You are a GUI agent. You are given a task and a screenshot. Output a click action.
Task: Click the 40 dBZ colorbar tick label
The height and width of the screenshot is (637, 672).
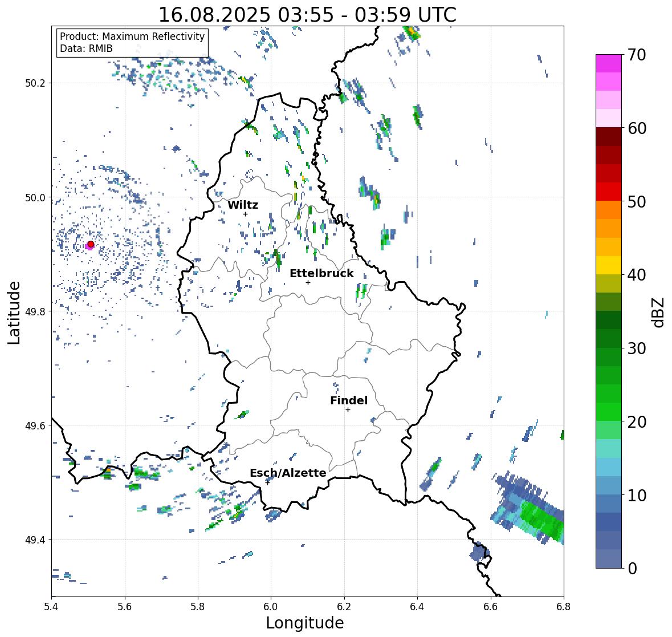[637, 275]
